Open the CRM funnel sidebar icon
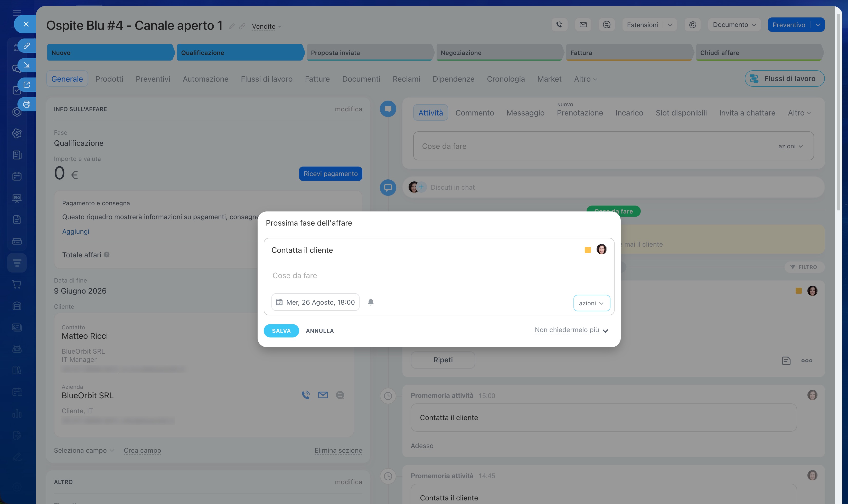Viewport: 848px width, 504px height. pos(17,263)
